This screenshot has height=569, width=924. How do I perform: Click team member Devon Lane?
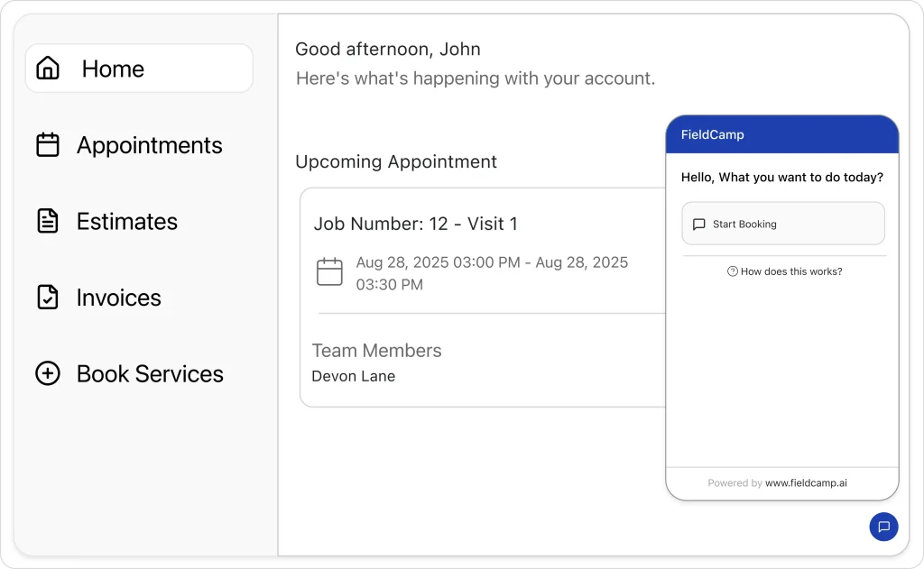tap(354, 376)
